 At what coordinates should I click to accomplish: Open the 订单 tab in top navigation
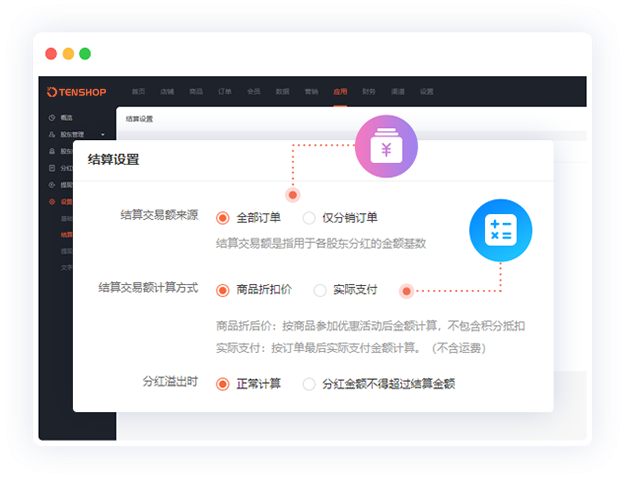tap(224, 91)
